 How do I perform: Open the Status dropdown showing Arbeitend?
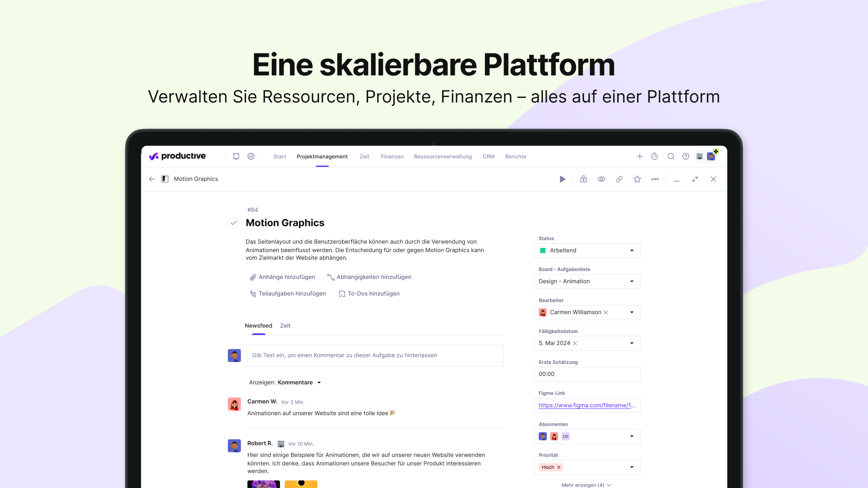[587, 250]
